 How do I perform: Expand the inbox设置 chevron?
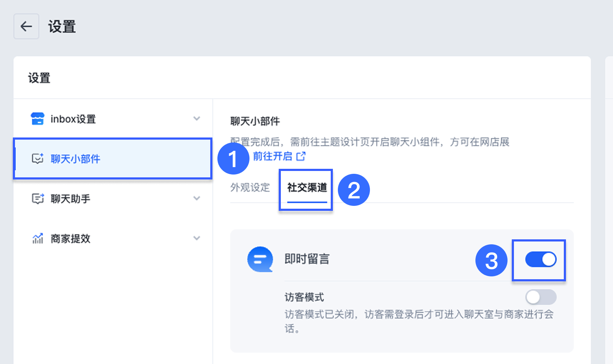tap(197, 118)
